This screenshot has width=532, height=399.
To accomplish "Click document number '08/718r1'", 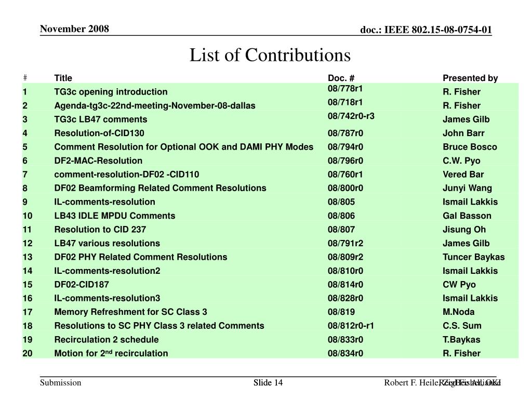I will pyautogui.click(x=345, y=102).
